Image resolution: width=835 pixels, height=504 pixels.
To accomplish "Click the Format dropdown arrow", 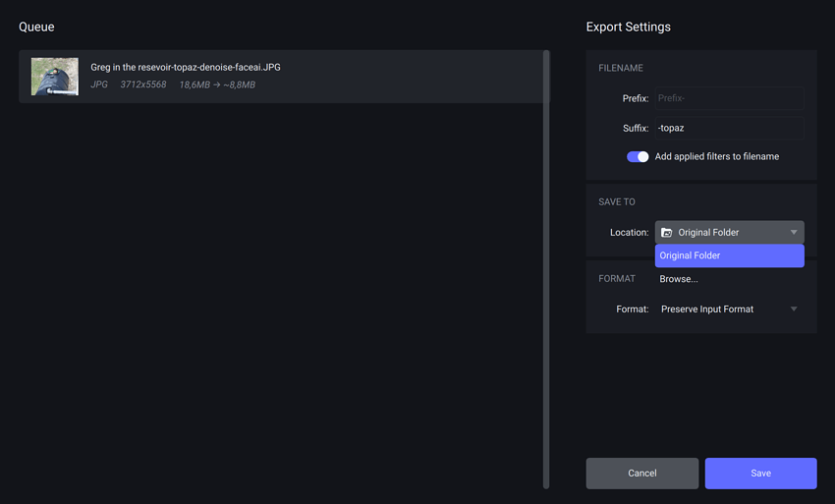I will coord(794,309).
